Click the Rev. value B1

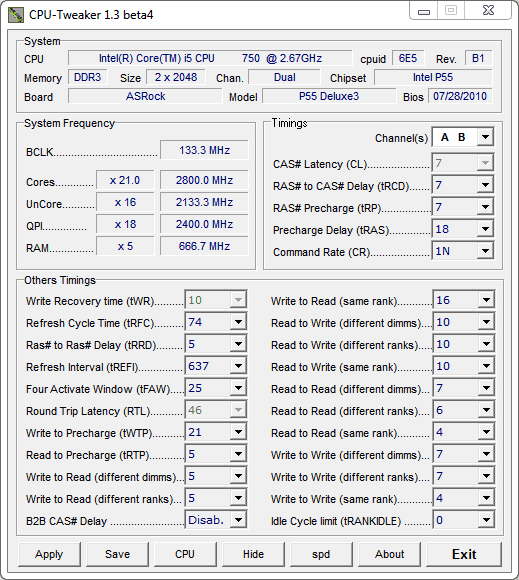click(x=478, y=58)
